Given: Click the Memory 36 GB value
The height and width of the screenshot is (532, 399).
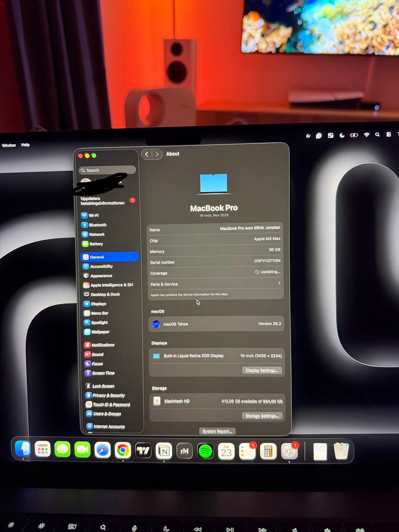Looking at the screenshot, I should tap(274, 250).
